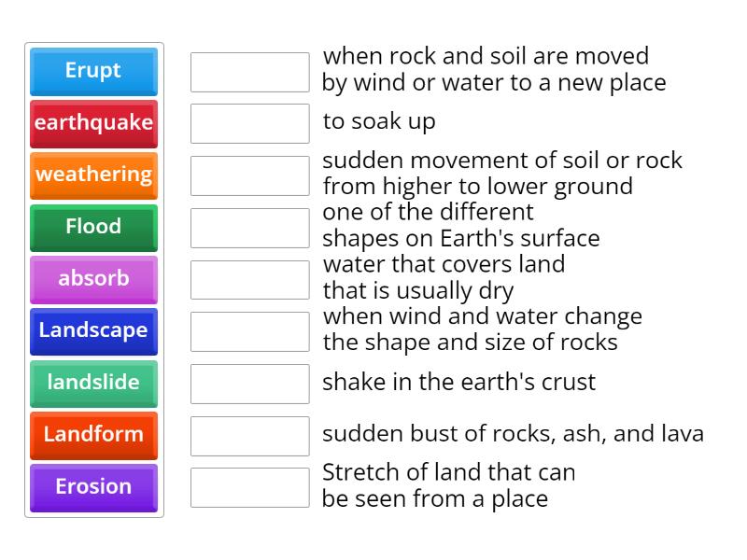Image resolution: width=747 pixels, height=560 pixels.
Task: Click the answer box beside 'water that covers land'
Action: 248,277
